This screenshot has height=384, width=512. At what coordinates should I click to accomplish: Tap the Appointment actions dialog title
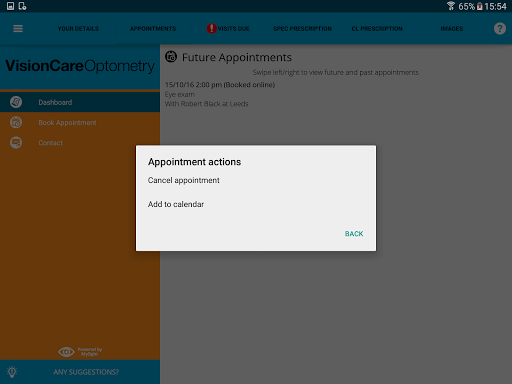click(194, 162)
